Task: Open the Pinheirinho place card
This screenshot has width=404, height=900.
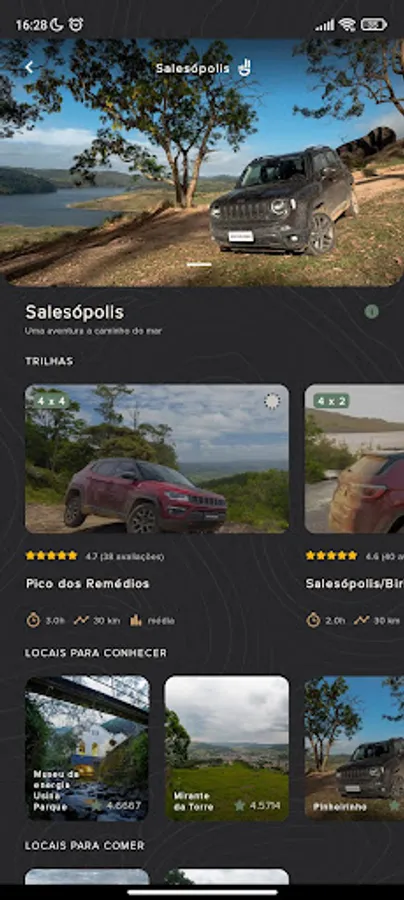Action: [354, 748]
